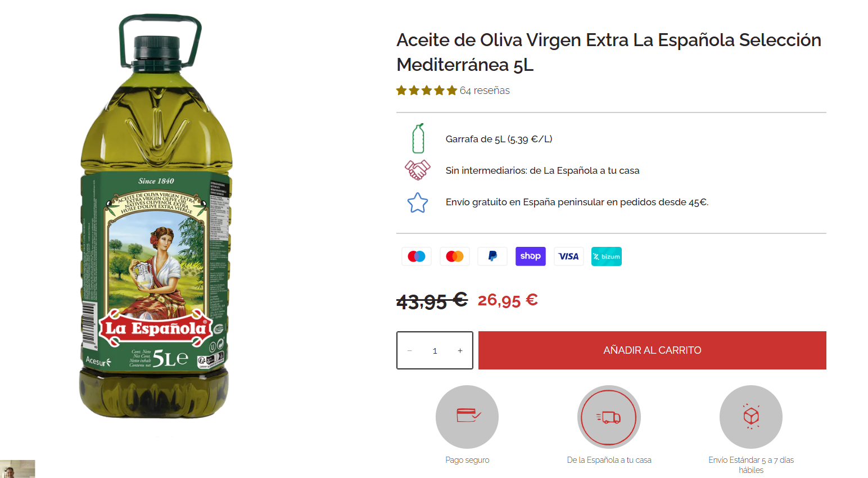868x478 pixels.
Task: Click the shipping box icon
Action: pos(751,417)
